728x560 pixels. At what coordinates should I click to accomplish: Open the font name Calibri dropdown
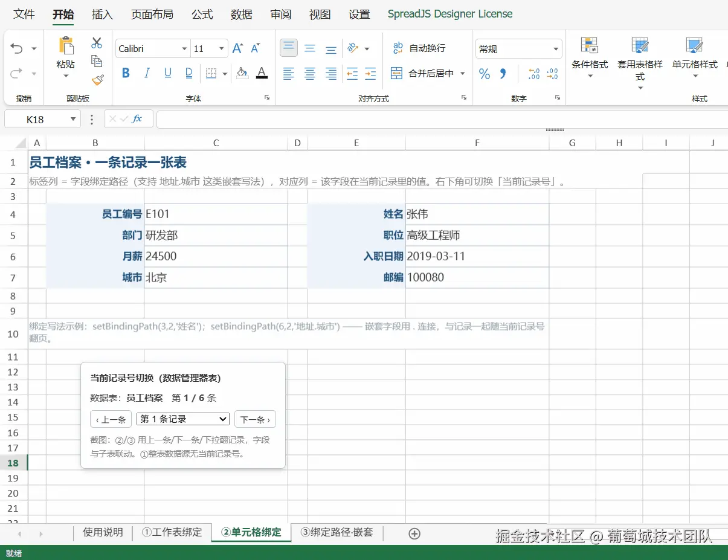[x=184, y=49]
